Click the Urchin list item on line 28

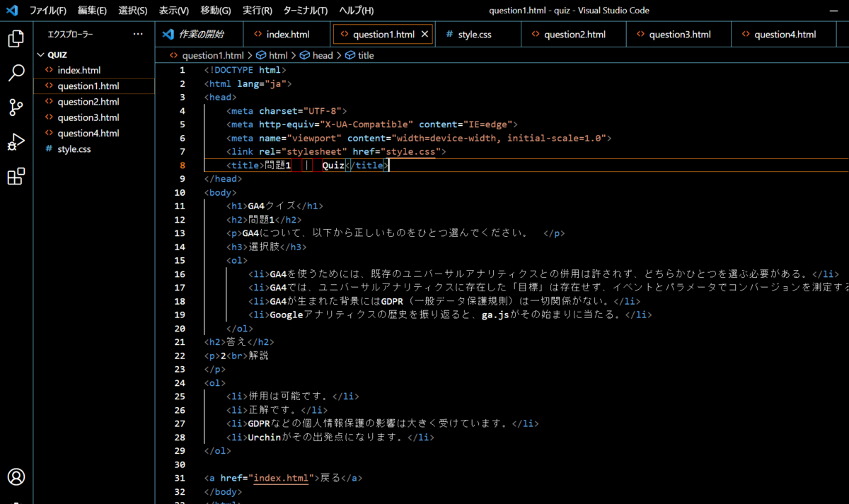point(330,437)
